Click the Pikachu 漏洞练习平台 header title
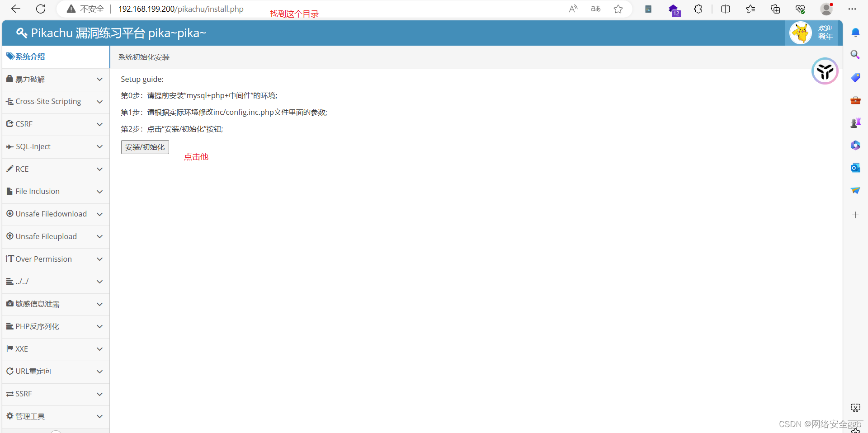868x433 pixels. (111, 33)
